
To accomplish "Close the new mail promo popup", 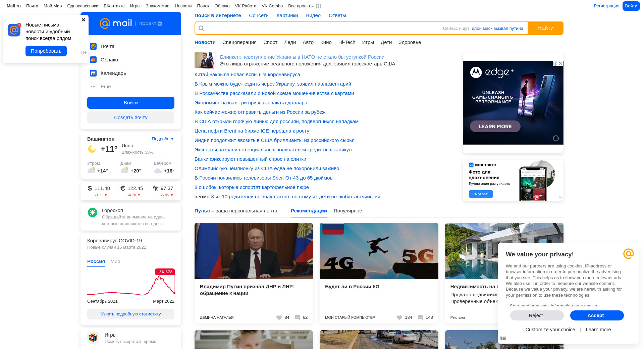I will [x=84, y=20].
